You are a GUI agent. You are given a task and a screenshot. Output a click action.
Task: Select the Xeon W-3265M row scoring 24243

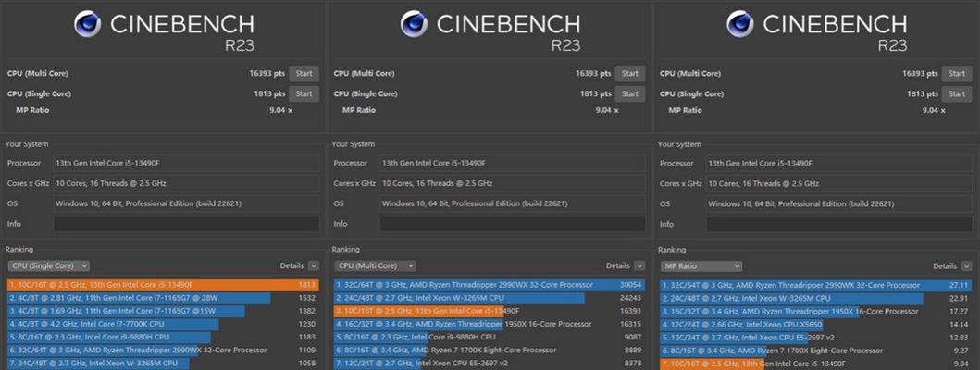pyautogui.click(x=490, y=298)
